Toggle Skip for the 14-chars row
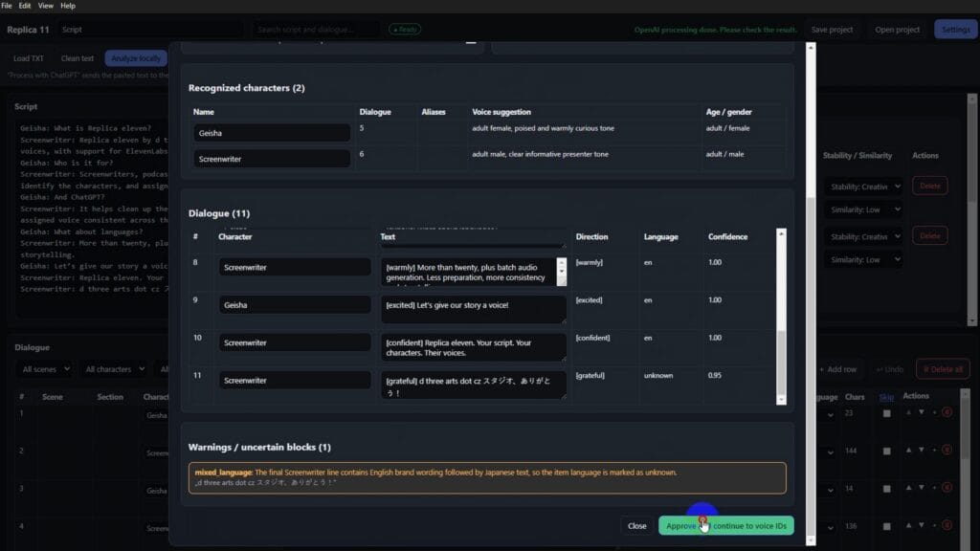The height and width of the screenshot is (551, 980). point(886,489)
